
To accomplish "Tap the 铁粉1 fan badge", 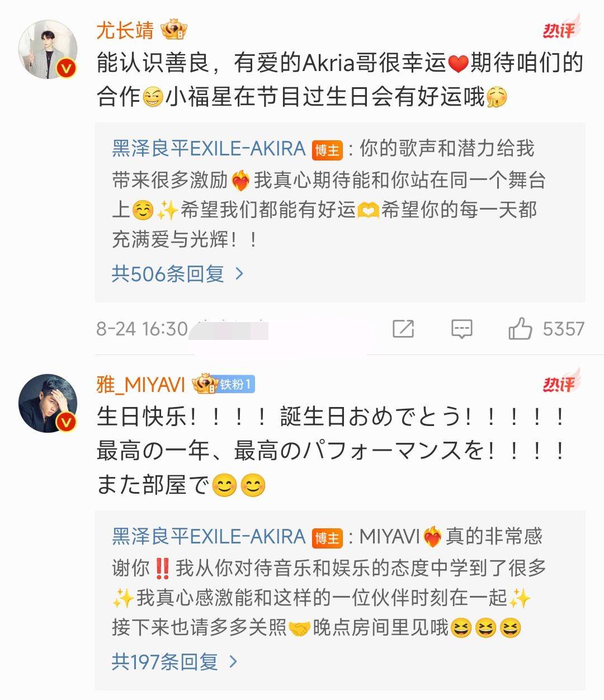I will click(237, 385).
